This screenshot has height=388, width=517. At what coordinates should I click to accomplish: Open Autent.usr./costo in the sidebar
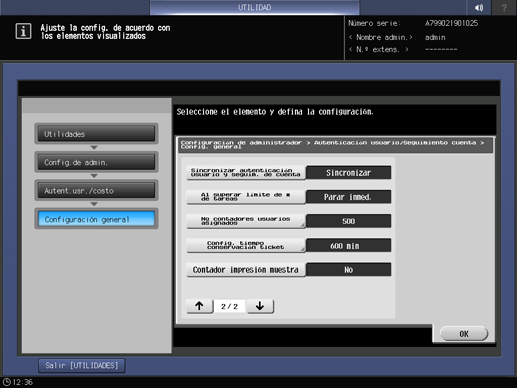click(x=96, y=190)
